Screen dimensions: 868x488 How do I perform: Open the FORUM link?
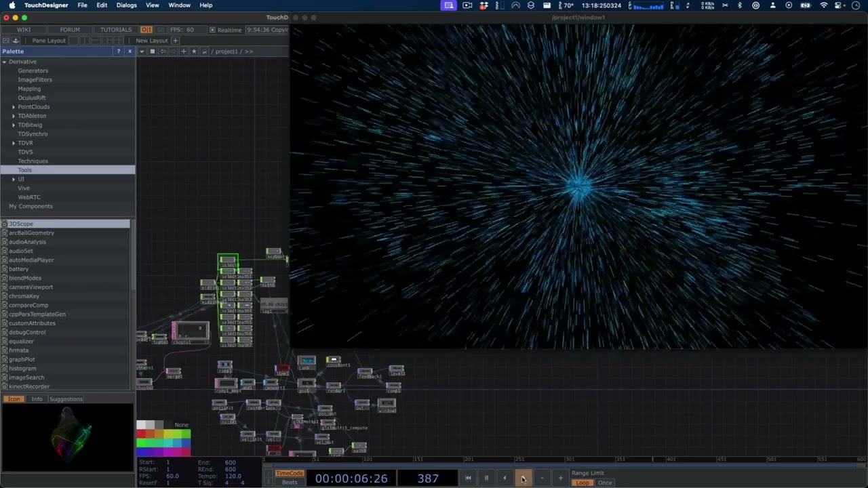[70, 30]
